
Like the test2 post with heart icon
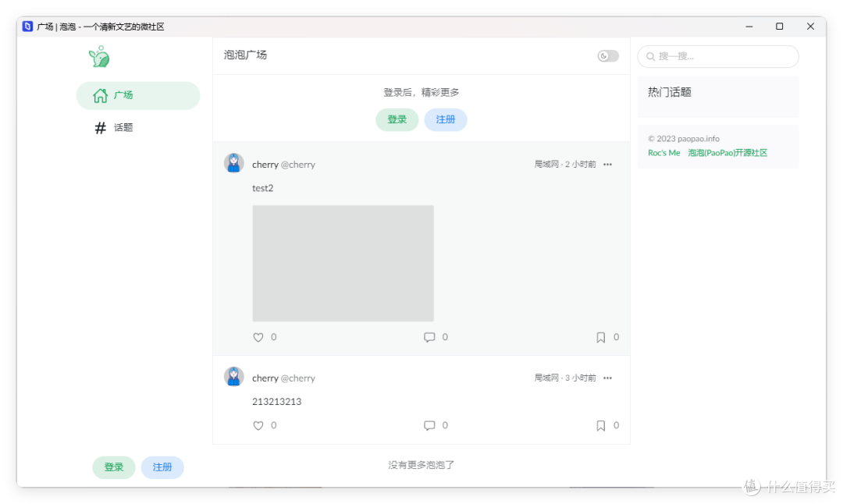[x=258, y=338]
